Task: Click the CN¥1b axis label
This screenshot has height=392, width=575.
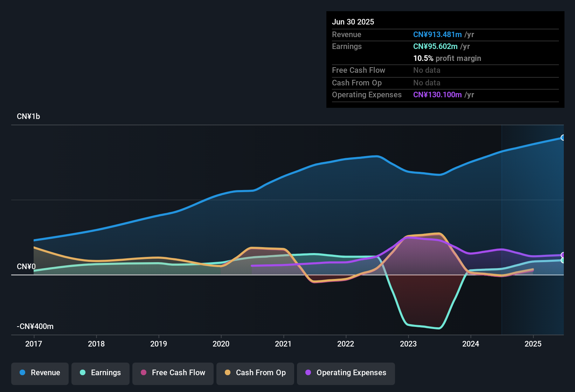Action: coord(29,116)
